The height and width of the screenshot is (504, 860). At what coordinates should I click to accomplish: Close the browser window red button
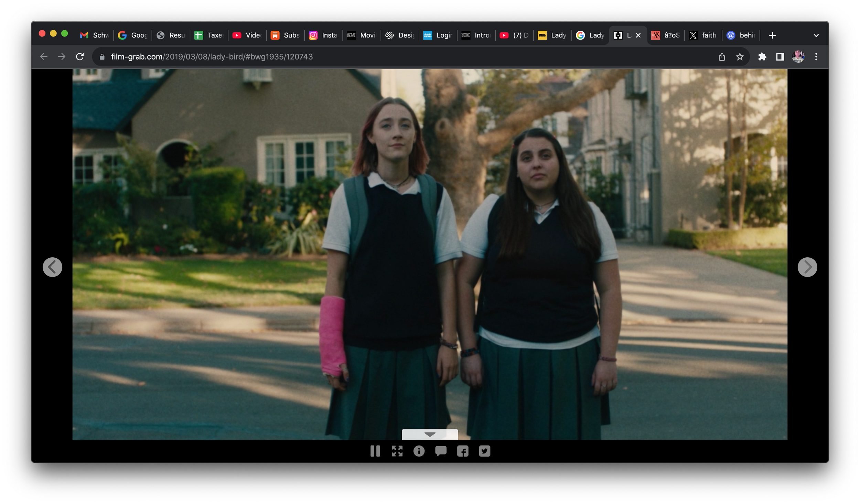coord(42,33)
